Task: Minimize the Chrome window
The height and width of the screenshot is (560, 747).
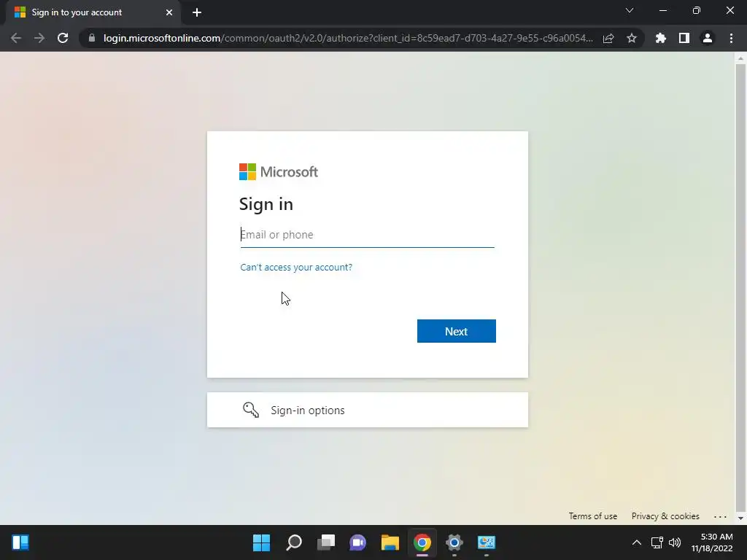Action: coord(662,10)
